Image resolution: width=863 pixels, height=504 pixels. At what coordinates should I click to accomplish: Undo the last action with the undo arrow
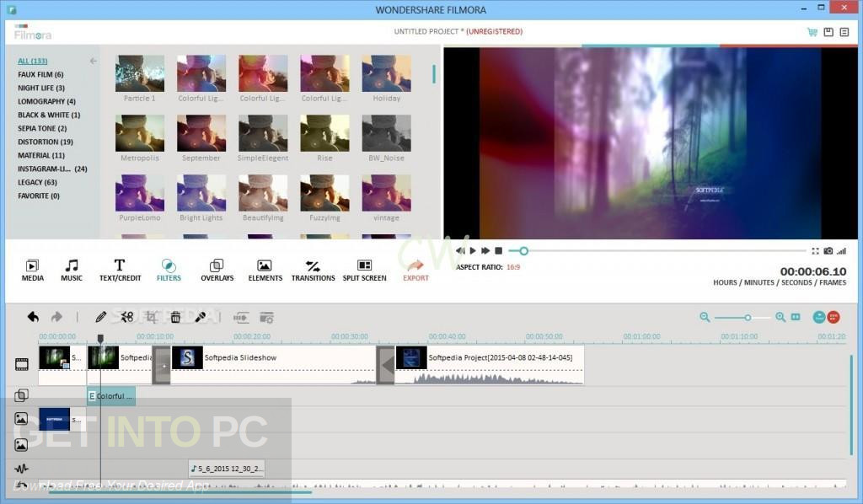click(x=33, y=317)
